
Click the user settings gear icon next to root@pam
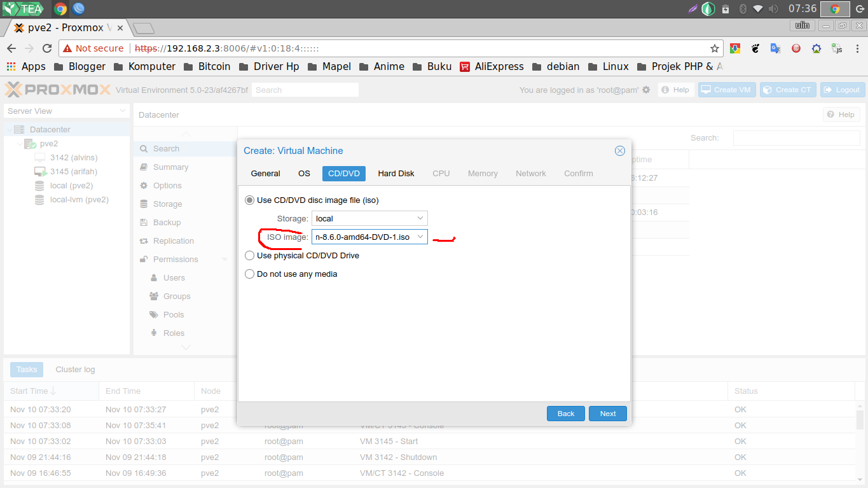coord(646,90)
